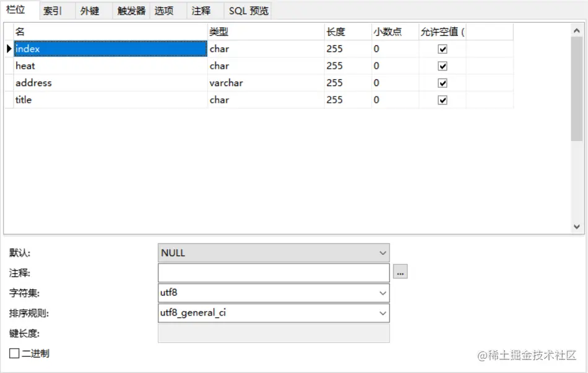
Task: Select the address field name cell
Action: (x=110, y=82)
